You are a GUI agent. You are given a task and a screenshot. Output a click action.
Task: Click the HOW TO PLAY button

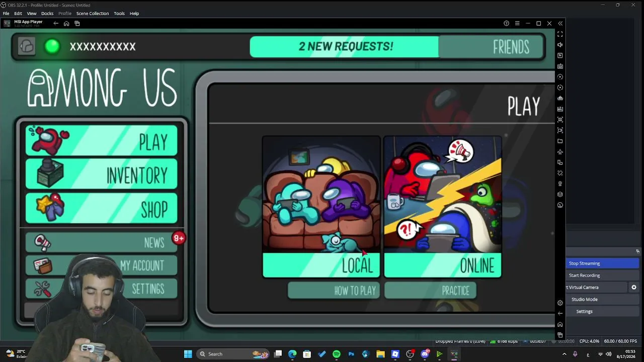(x=334, y=291)
